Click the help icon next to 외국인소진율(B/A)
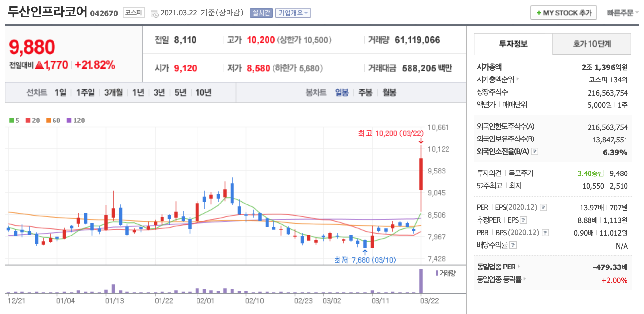Image resolution: width=644 pixels, height=314 pixels. click(535, 151)
